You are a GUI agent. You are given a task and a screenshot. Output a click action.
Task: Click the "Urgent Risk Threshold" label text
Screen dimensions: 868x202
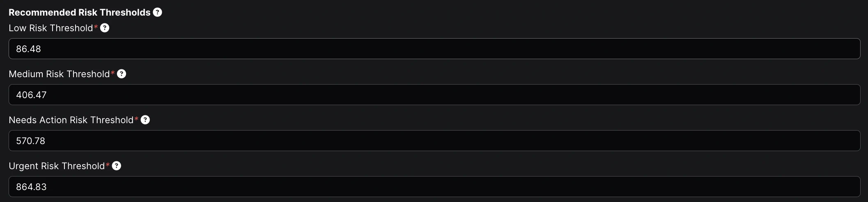(x=57, y=166)
